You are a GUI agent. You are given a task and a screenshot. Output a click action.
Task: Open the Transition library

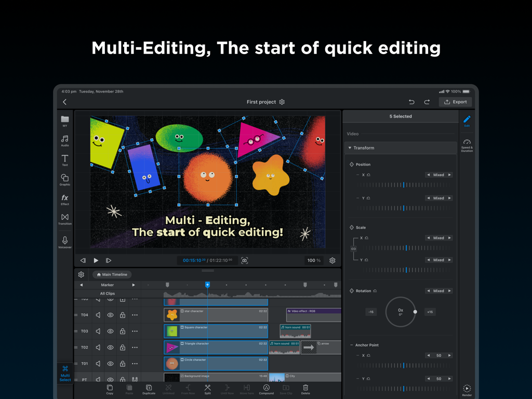click(64, 219)
